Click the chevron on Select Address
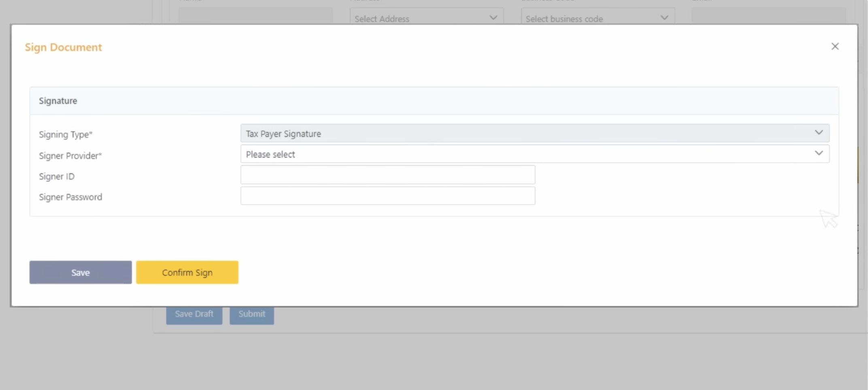 click(x=493, y=18)
